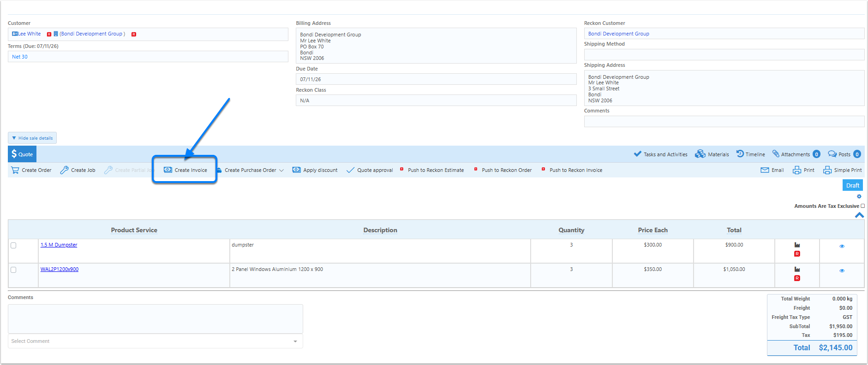Click the Print printer icon

[797, 170]
